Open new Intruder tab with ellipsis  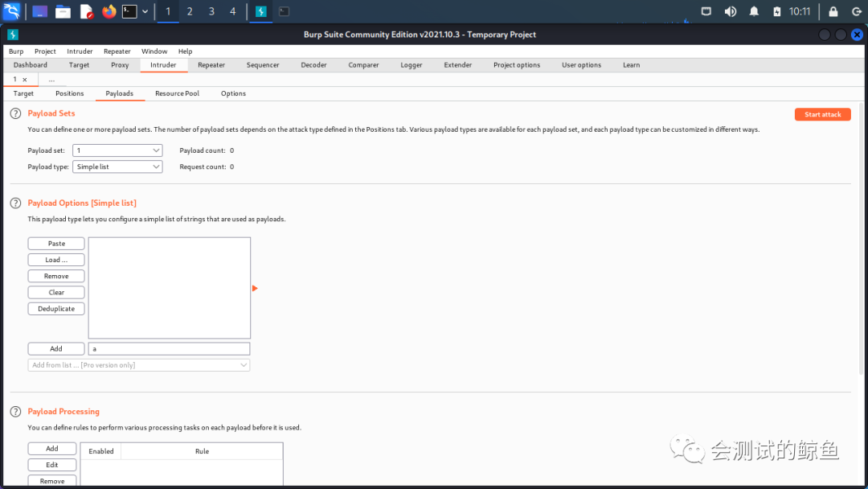51,80
